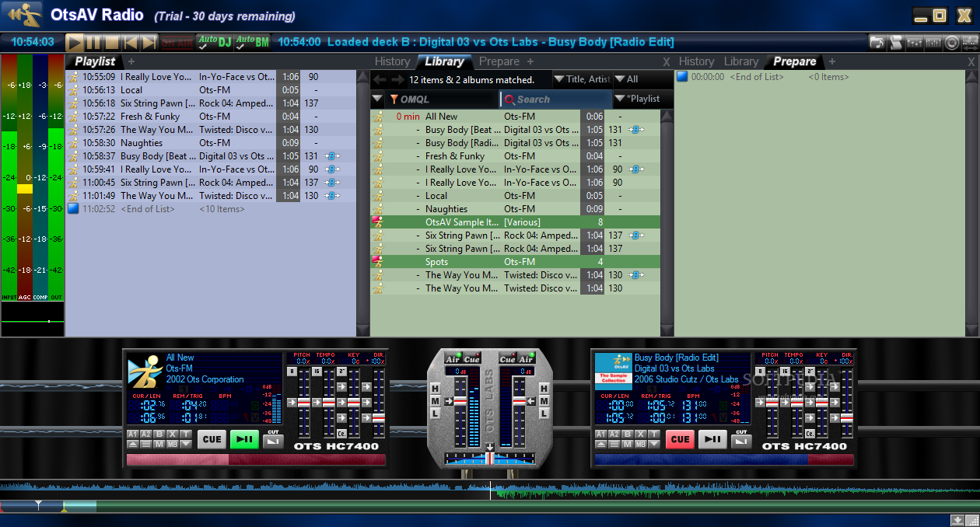Open the media folder icon in top toolbar
This screenshot has width=980, height=527.
click(877, 43)
